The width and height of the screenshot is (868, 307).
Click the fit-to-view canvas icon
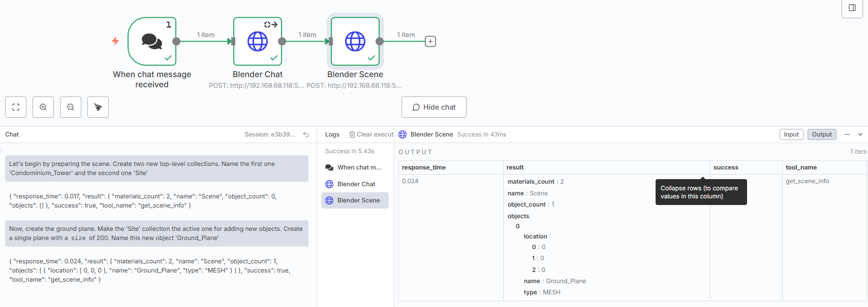click(16, 107)
